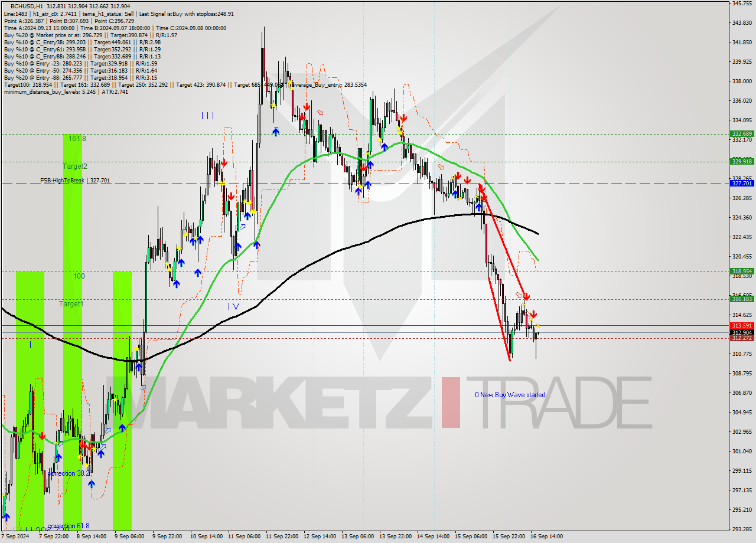Screen dimensions: 756x543
Task: Click the 'Last Signal is:Buy with stoploss' text
Action: [x=186, y=14]
